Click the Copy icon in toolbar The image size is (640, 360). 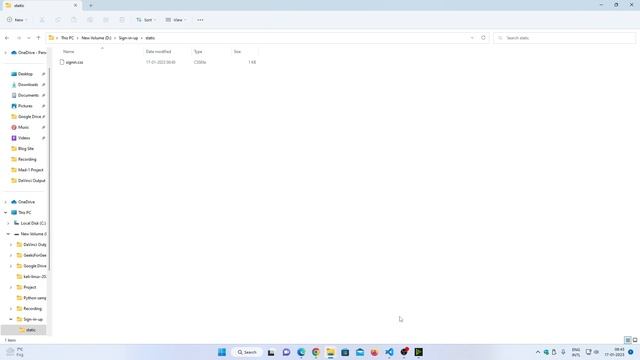pos(58,20)
